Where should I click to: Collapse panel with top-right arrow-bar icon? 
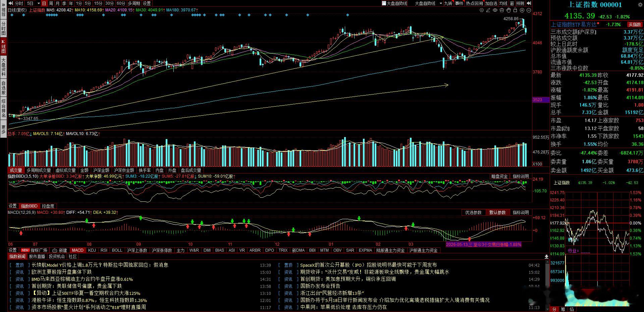(529, 3)
